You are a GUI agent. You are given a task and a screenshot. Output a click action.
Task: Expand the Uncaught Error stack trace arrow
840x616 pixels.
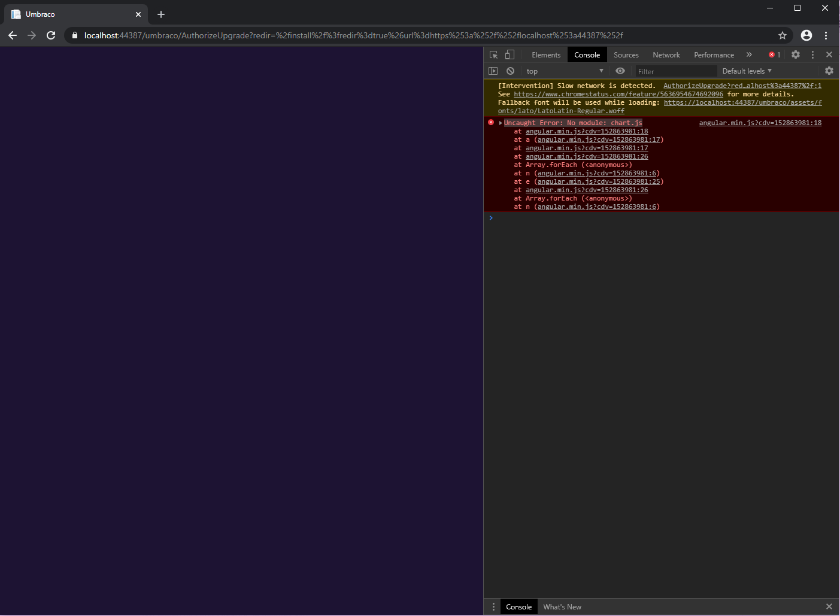(x=501, y=123)
